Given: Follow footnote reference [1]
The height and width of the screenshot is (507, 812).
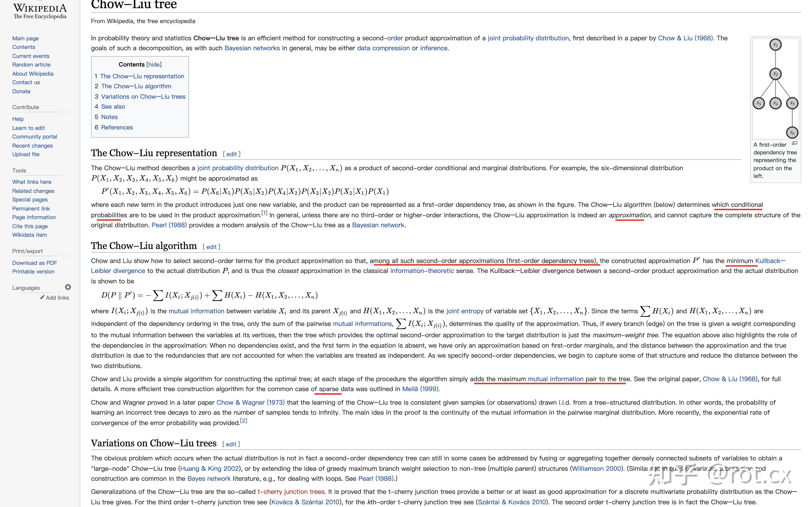Looking at the screenshot, I should point(264,213).
